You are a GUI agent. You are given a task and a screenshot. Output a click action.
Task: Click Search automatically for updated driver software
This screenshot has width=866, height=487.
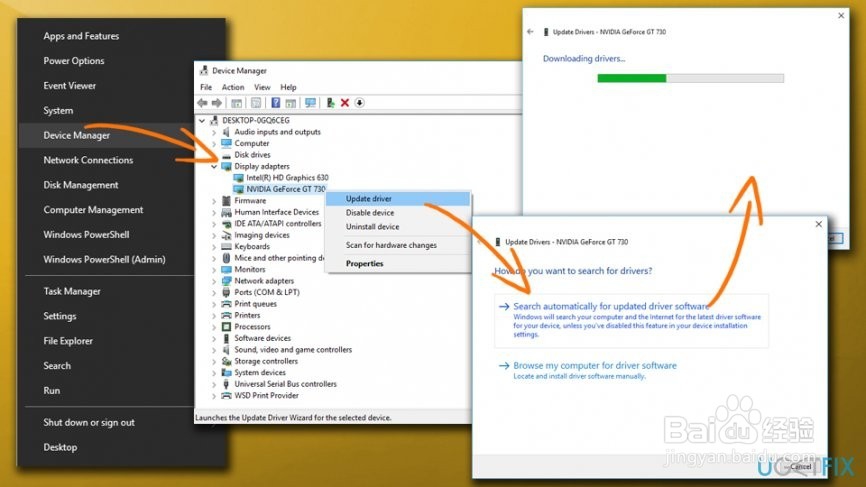point(631,320)
